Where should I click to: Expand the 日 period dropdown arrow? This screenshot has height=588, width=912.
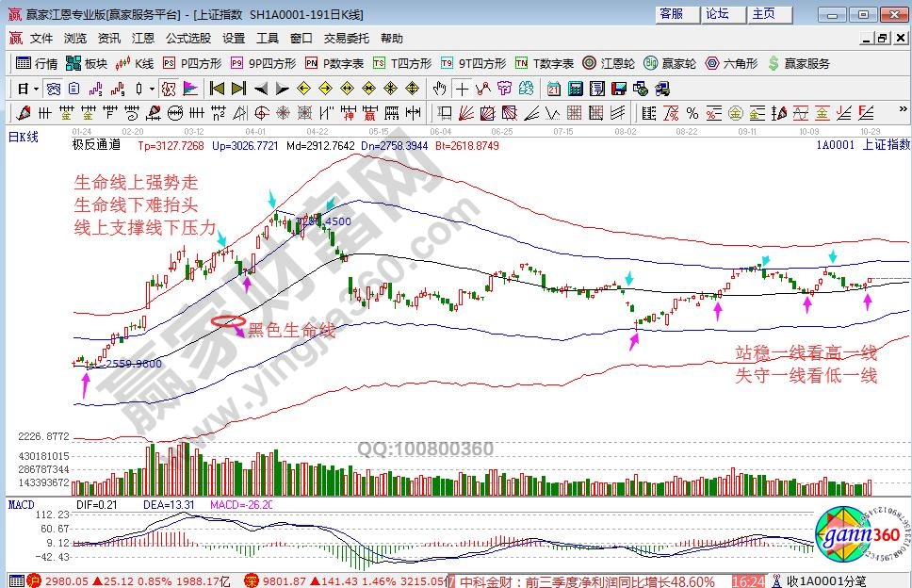click(36, 89)
